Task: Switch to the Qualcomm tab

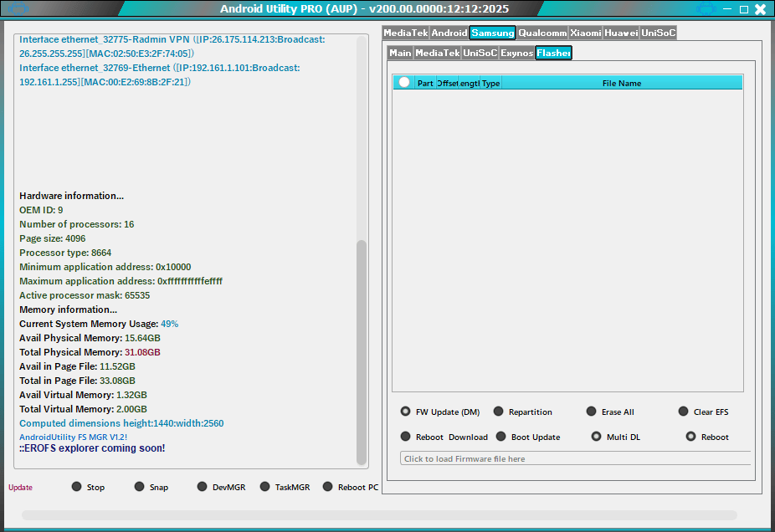Action: point(541,33)
